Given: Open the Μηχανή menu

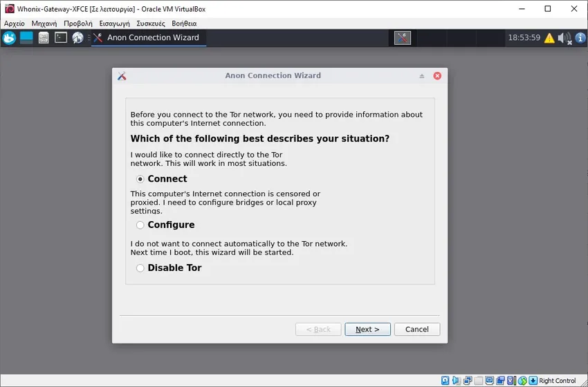Looking at the screenshot, I should 44,23.
